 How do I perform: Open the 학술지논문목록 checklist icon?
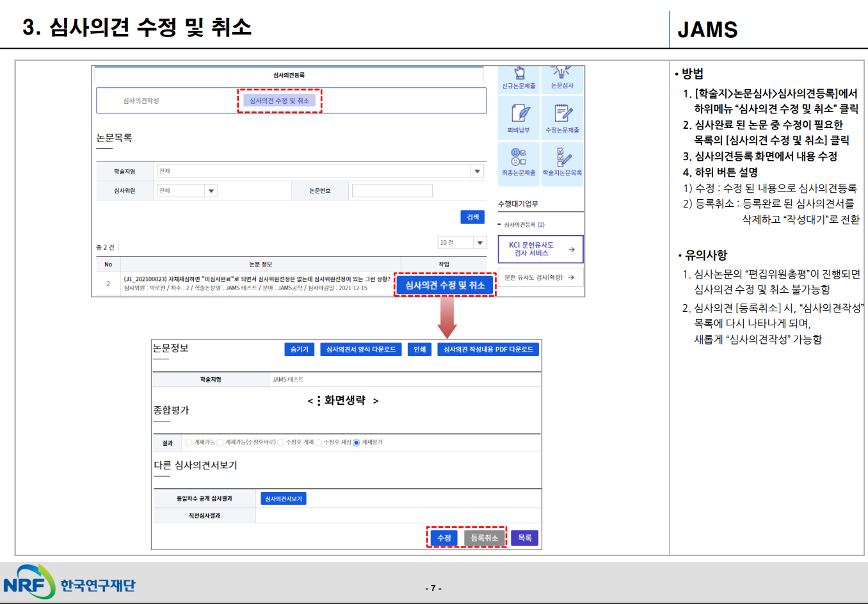coord(563,156)
